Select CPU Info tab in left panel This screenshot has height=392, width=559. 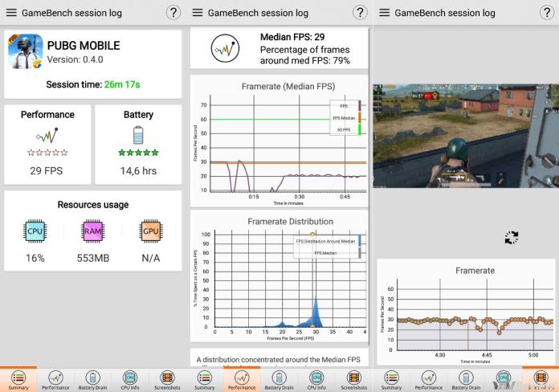(130, 380)
